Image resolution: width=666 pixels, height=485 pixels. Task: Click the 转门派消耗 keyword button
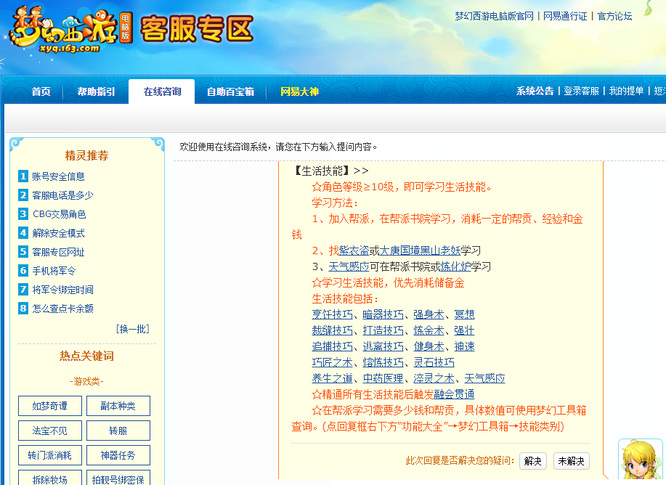pos(50,455)
